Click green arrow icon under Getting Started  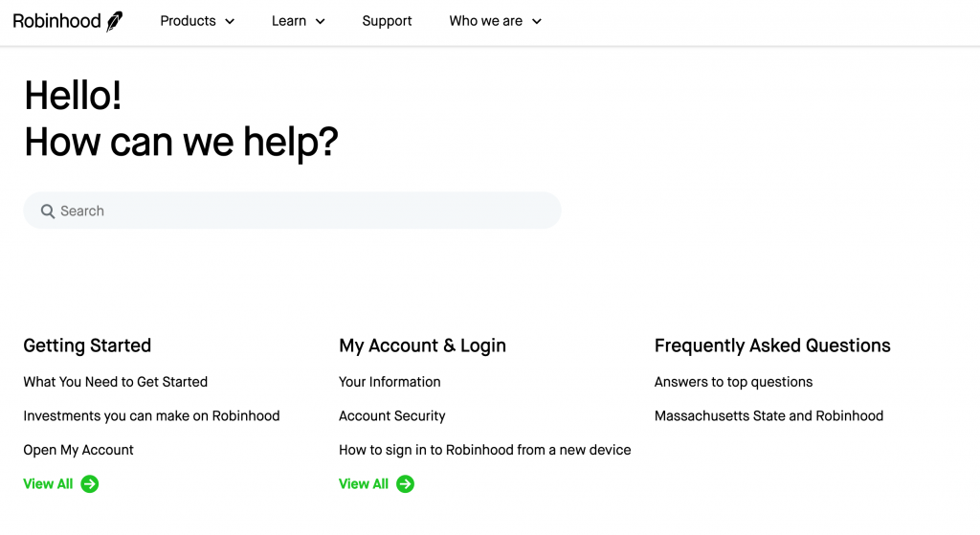pyautogui.click(x=90, y=483)
